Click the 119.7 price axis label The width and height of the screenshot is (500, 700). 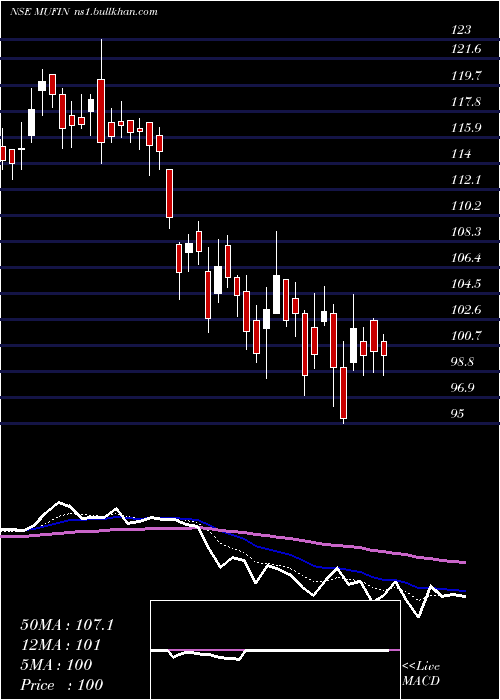[466, 75]
